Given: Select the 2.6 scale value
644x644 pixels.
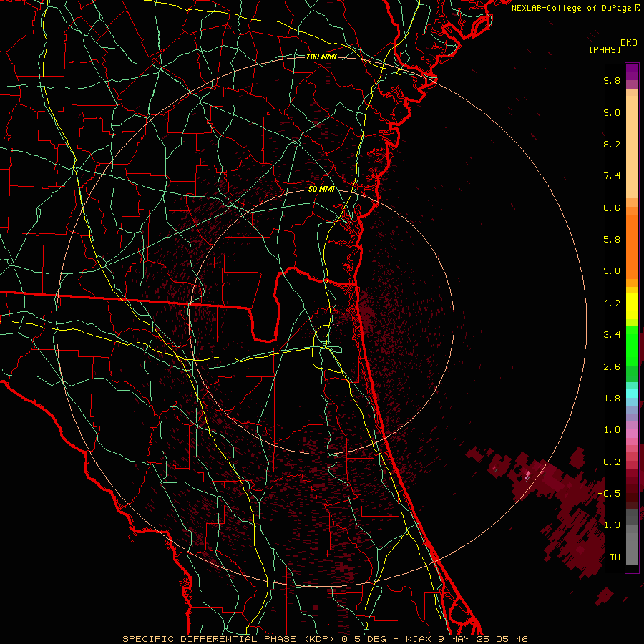Looking at the screenshot, I should click(x=612, y=367).
